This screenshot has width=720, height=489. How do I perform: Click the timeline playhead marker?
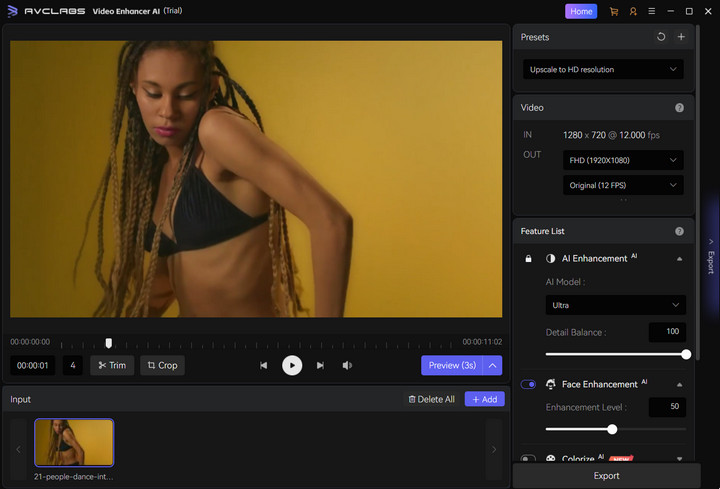108,343
